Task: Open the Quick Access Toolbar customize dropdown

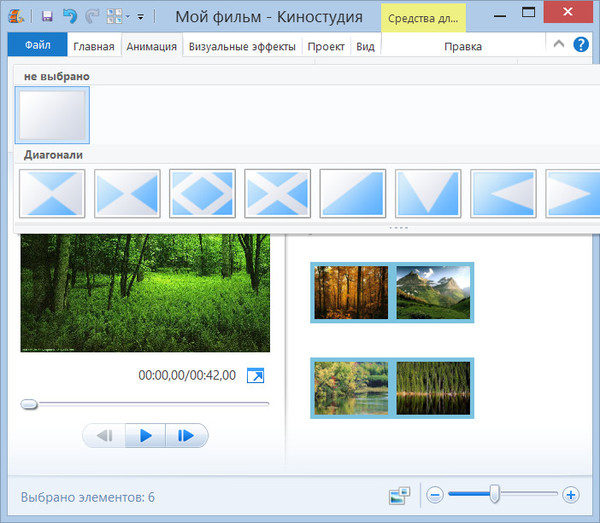Action: [x=140, y=17]
